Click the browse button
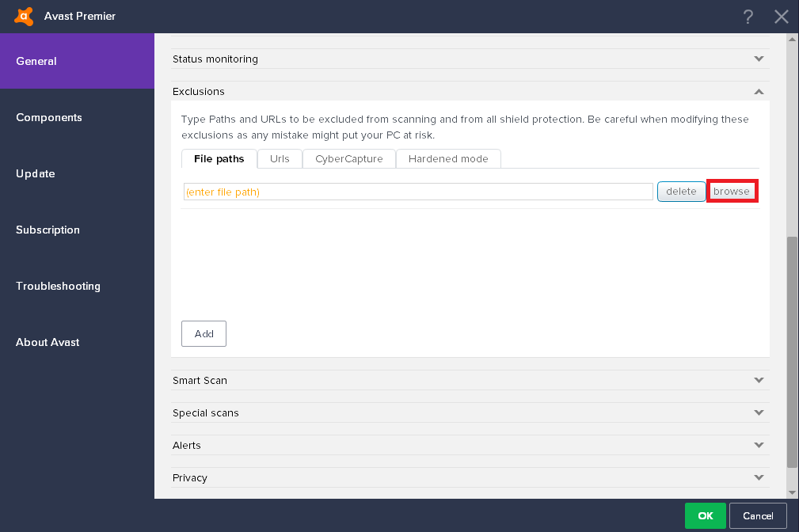 pos(731,192)
